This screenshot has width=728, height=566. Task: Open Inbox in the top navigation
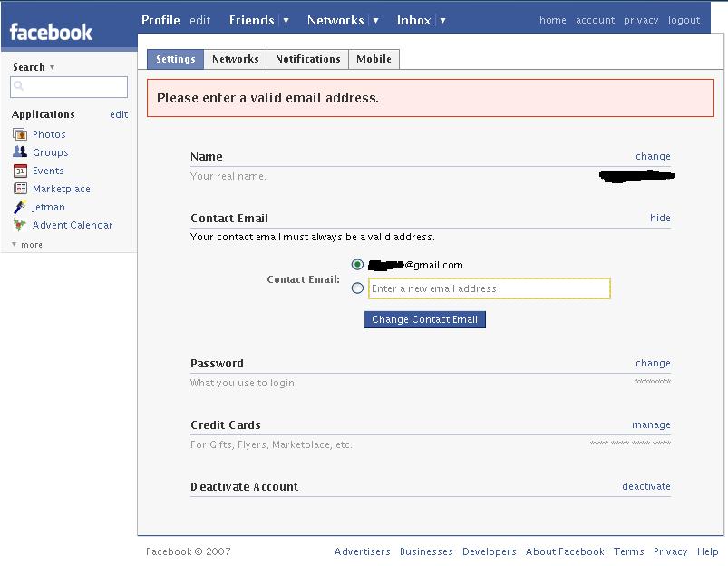click(x=413, y=21)
